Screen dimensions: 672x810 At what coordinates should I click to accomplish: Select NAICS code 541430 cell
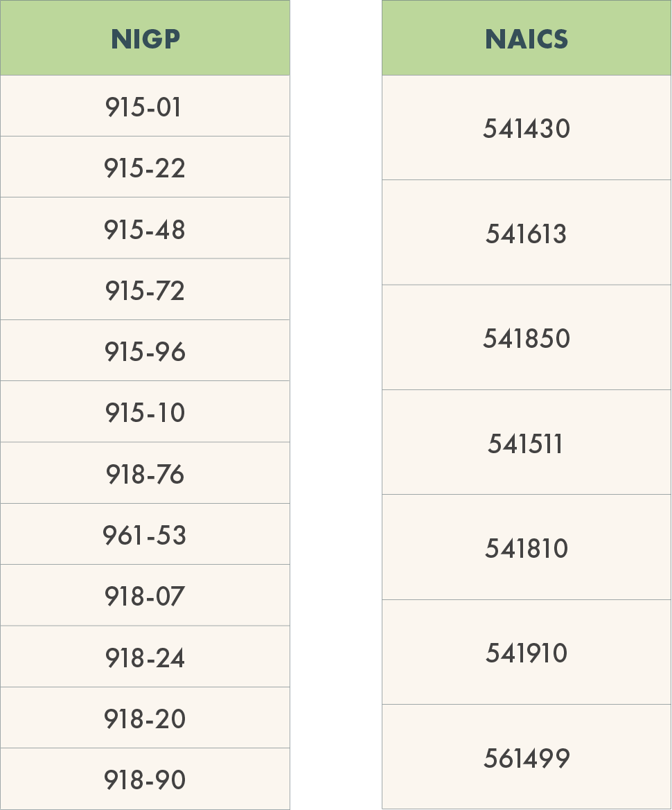coord(527,127)
